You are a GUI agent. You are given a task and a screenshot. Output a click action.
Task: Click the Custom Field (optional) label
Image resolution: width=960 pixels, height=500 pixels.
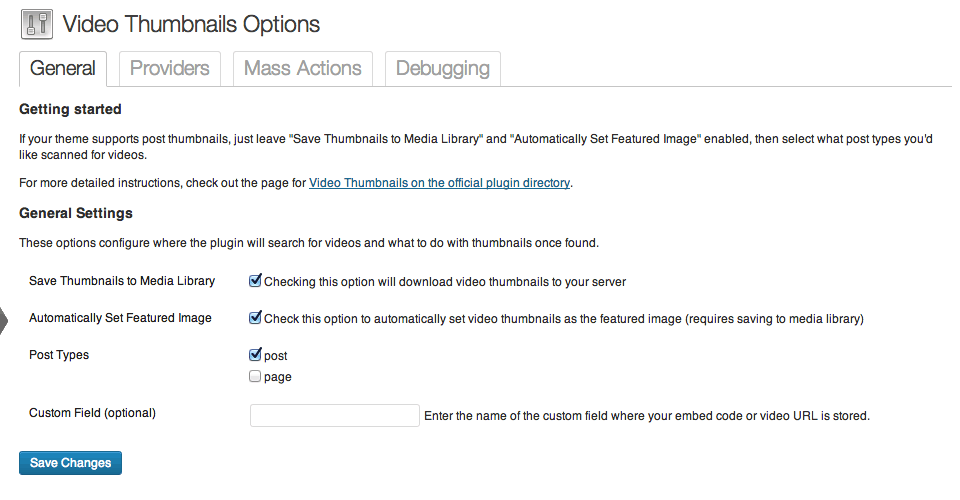pos(92,413)
